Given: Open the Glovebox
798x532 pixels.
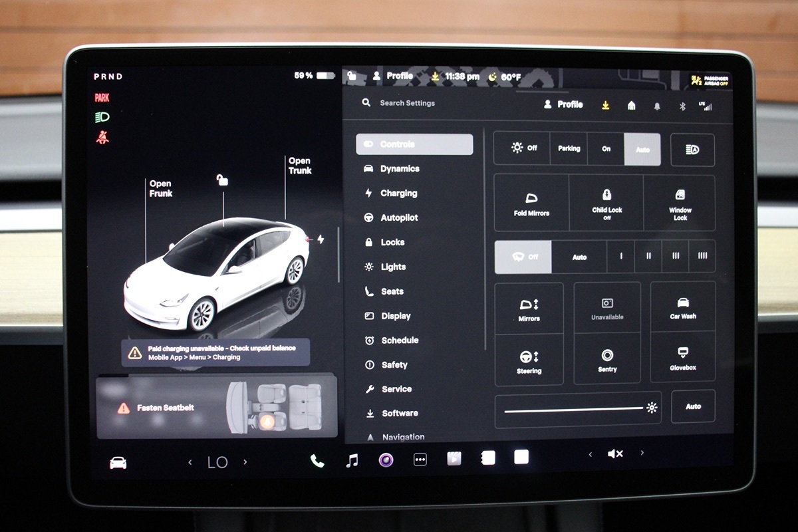Looking at the screenshot, I should [682, 358].
